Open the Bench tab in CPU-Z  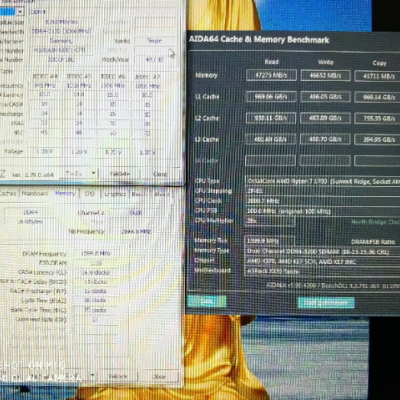point(139,194)
